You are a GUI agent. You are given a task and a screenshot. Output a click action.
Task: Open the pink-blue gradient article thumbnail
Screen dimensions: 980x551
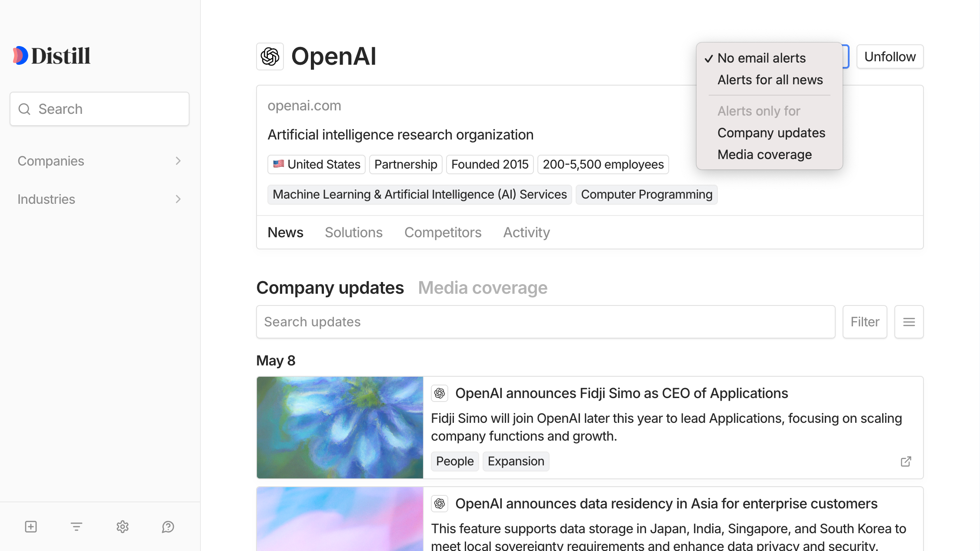(340, 519)
